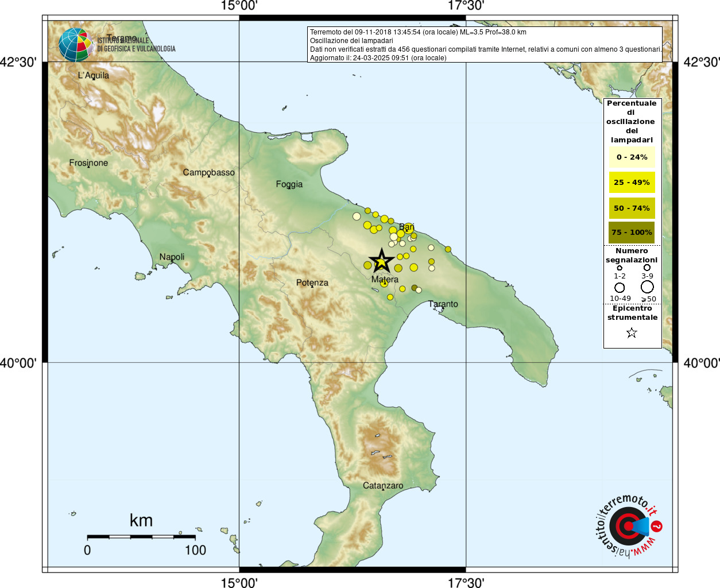Click the largest circle icon for ≥50 reports
Screen dimensions: 720x588
pos(647,287)
